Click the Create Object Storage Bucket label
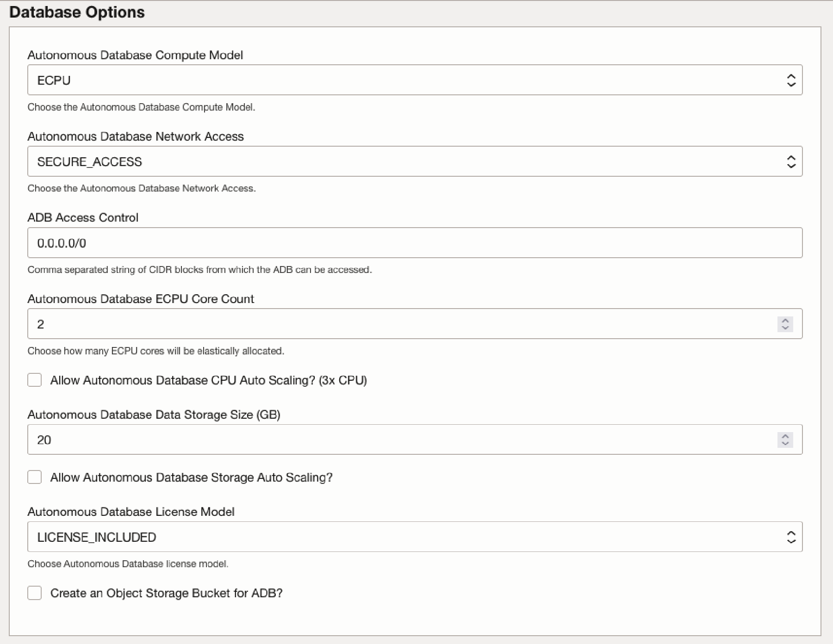Screen dimensions: 833x644 tap(167, 593)
